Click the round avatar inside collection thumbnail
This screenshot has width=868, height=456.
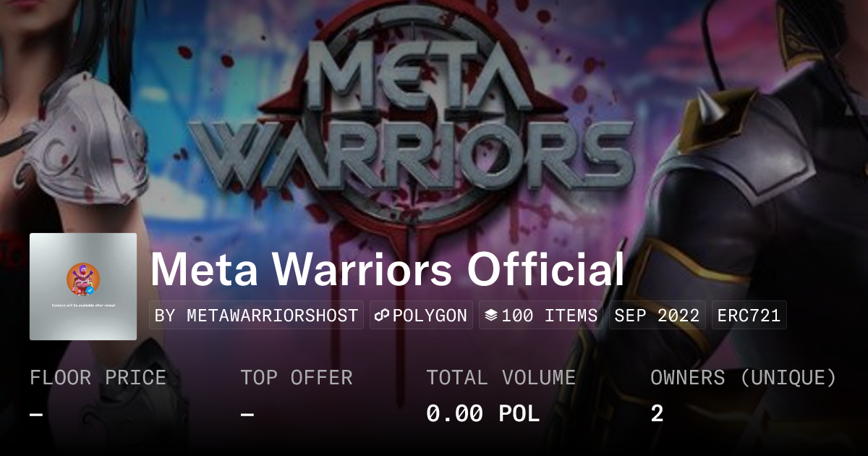pyautogui.click(x=82, y=279)
